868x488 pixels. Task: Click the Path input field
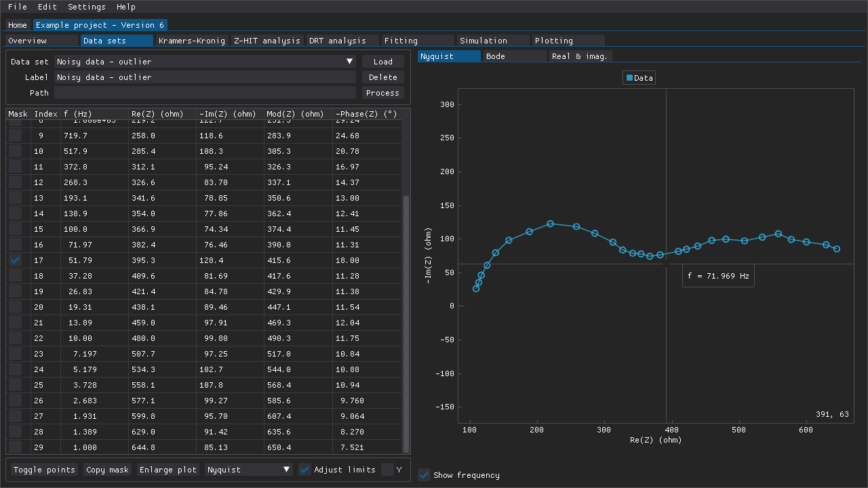[205, 93]
